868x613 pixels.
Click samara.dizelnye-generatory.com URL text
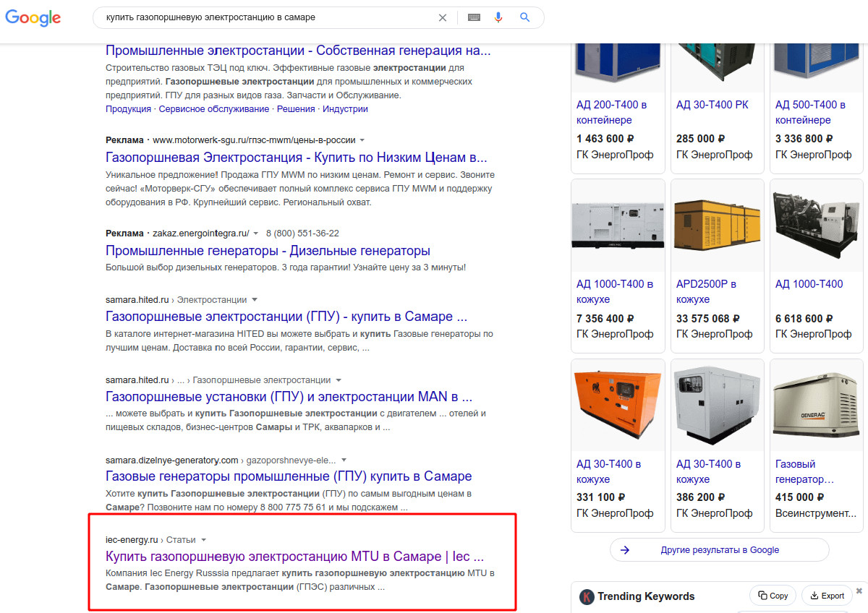click(172, 460)
